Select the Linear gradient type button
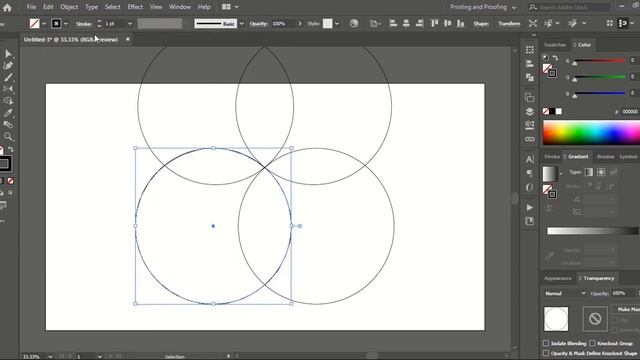The image size is (640, 360). point(589,172)
